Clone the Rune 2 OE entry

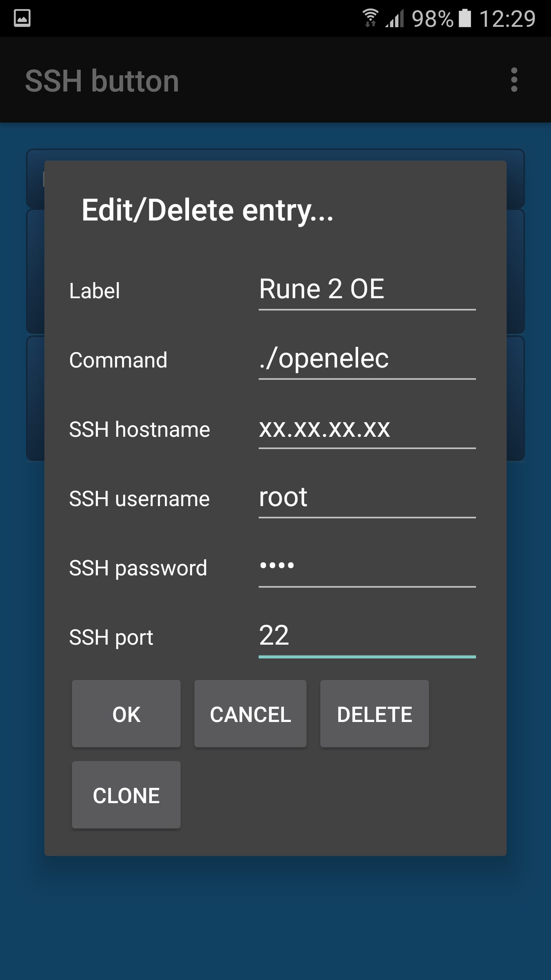tap(126, 795)
